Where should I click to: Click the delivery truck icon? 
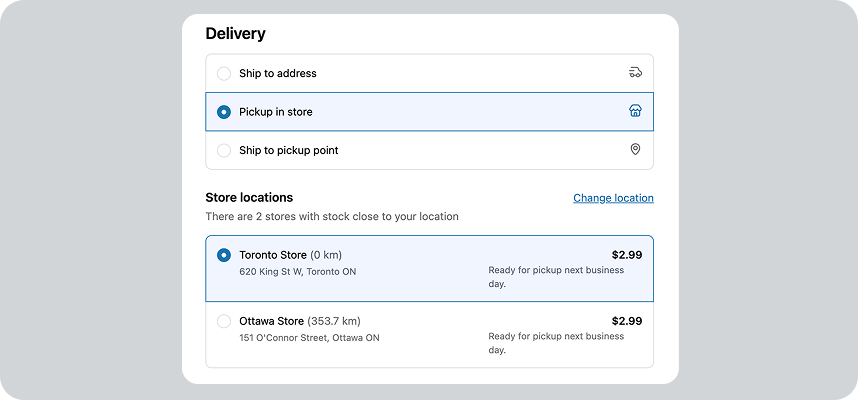(635, 73)
